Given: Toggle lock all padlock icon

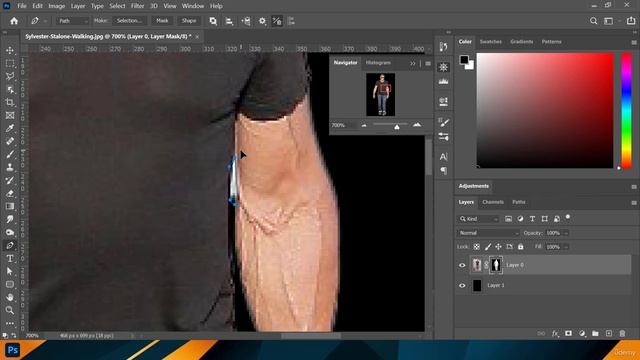Looking at the screenshot, I should pyautogui.click(x=520, y=247).
